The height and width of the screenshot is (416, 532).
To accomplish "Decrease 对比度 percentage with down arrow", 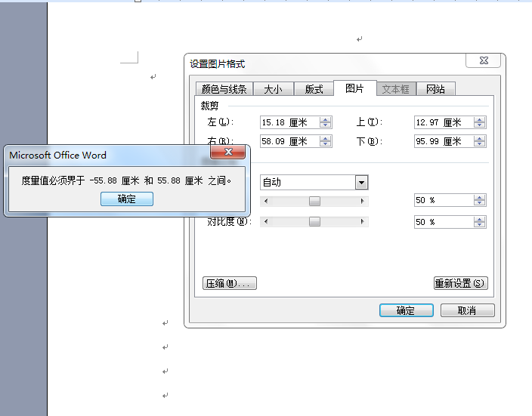I will coord(479,225).
